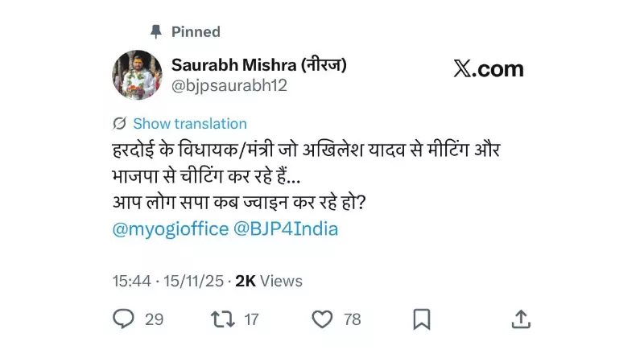The height and width of the screenshot is (362, 644).
Task: Click the 2K Views count
Action: coord(268,281)
